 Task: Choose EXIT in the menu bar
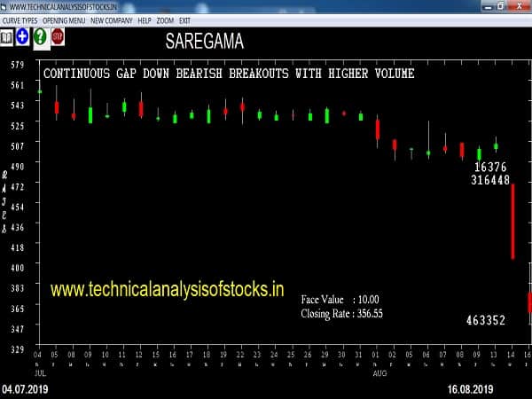point(184,20)
